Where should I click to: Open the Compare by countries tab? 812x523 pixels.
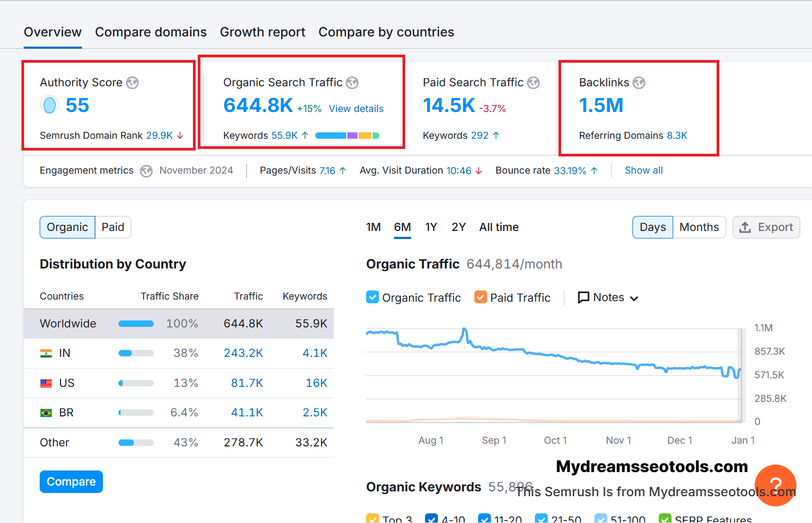(x=386, y=32)
